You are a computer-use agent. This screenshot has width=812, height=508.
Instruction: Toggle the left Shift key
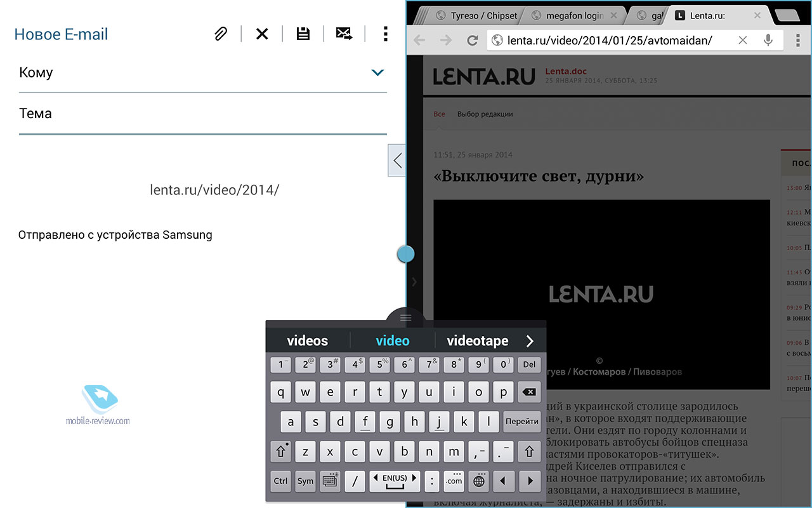280,451
